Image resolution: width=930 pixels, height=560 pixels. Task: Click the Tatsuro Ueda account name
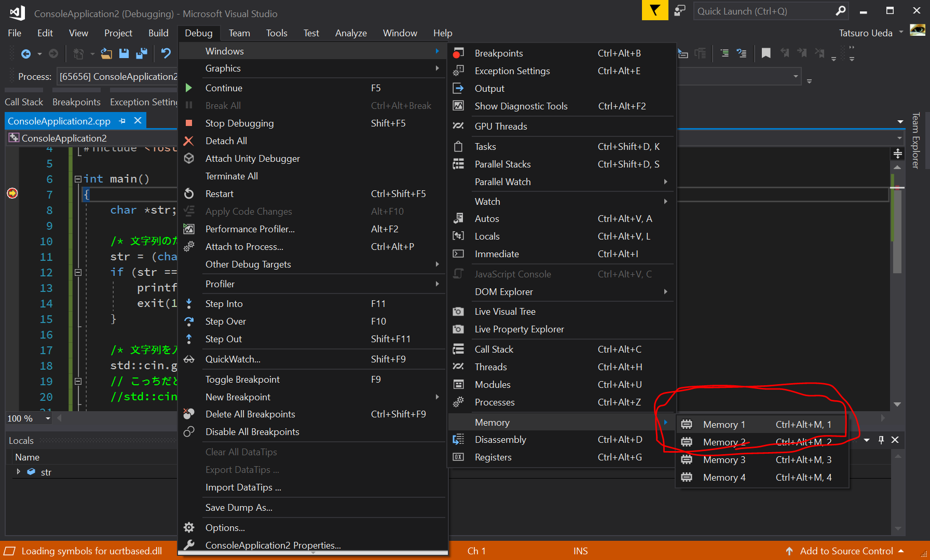click(x=866, y=33)
